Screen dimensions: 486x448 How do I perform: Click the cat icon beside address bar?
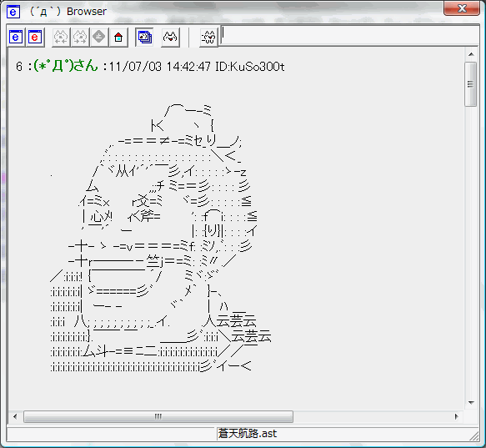point(209,38)
